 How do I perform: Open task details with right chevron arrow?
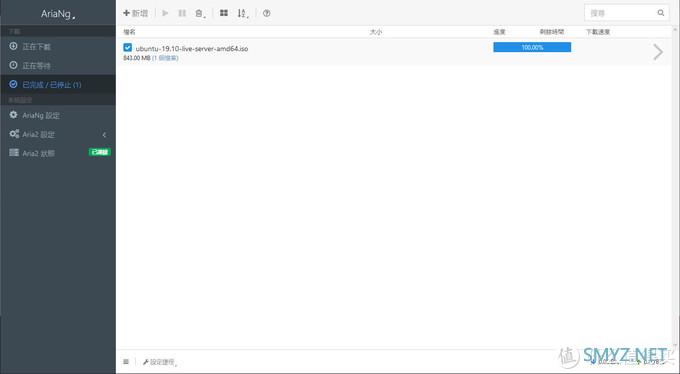(x=658, y=52)
